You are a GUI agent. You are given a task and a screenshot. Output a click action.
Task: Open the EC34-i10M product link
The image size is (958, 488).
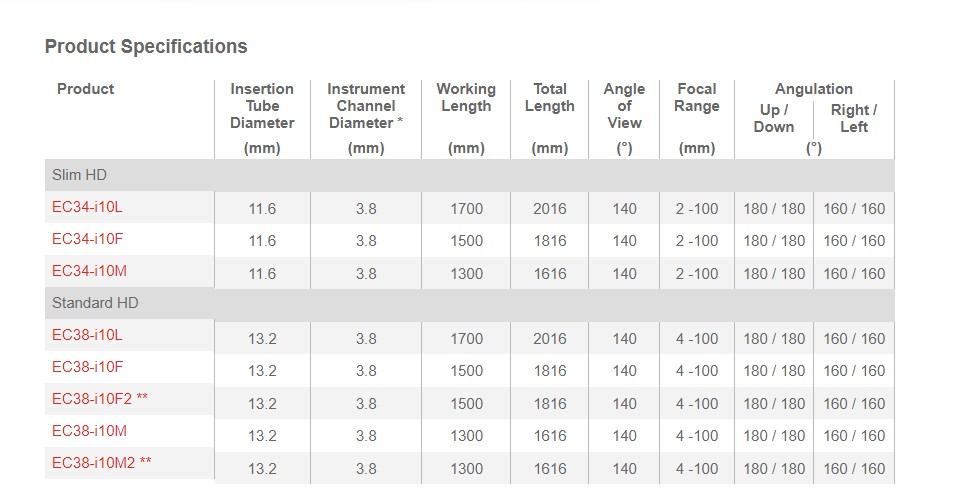click(89, 271)
